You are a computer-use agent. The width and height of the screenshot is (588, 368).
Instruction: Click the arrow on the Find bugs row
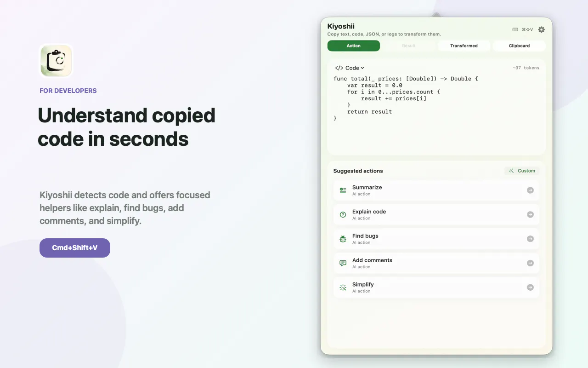coord(530,239)
